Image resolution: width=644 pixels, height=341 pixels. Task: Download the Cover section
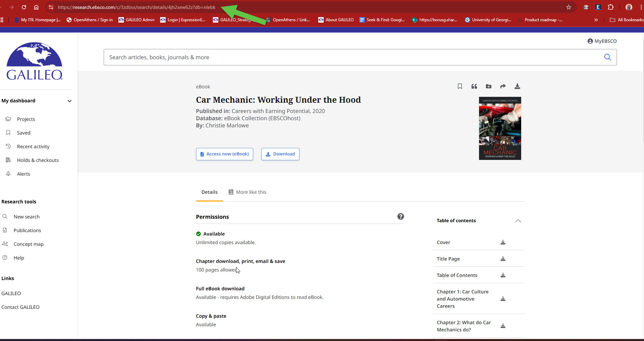(503, 242)
